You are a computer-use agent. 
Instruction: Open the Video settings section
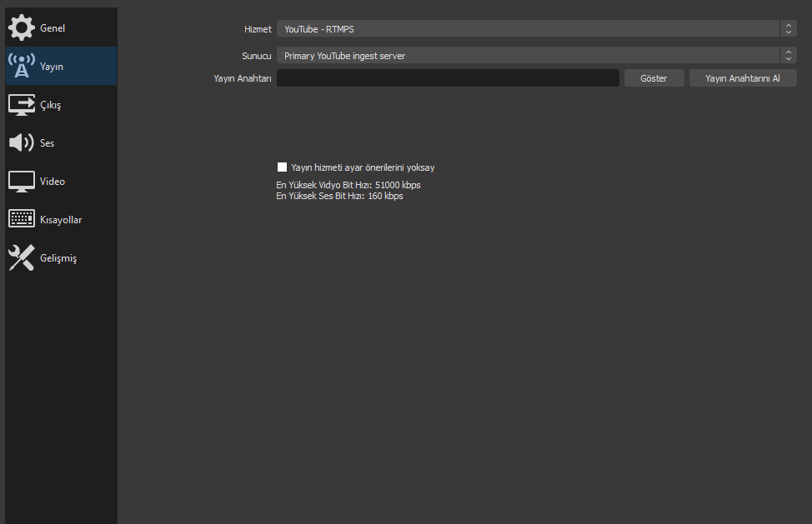pyautogui.click(x=61, y=181)
